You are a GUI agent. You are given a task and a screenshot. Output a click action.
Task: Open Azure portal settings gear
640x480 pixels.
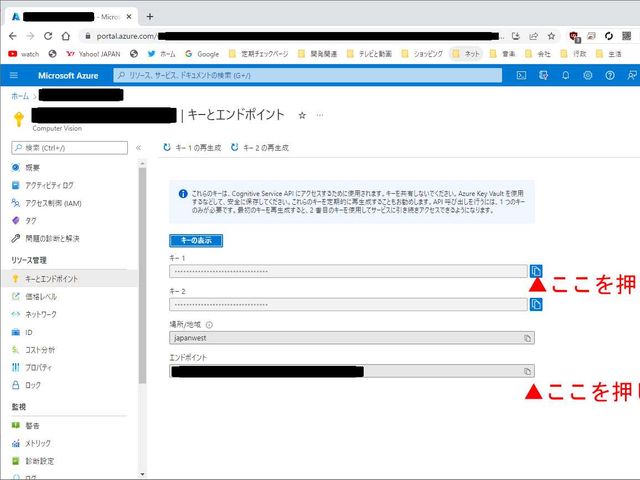point(587,75)
